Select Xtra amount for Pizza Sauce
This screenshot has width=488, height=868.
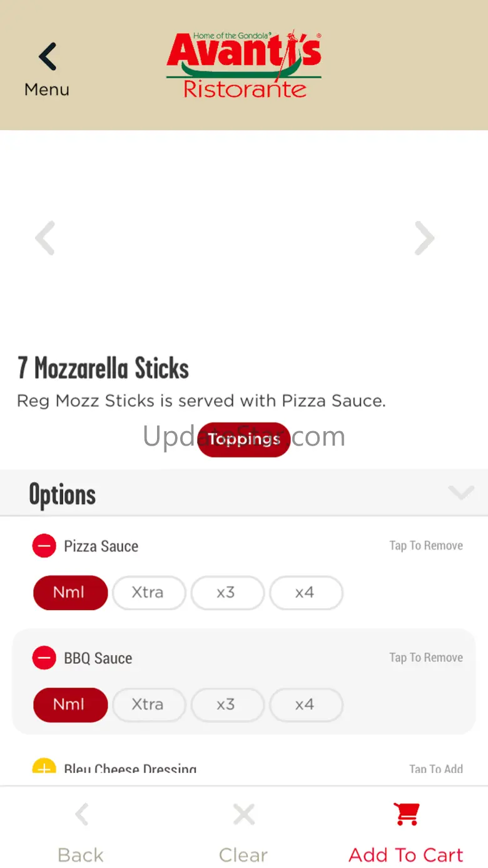tap(148, 592)
